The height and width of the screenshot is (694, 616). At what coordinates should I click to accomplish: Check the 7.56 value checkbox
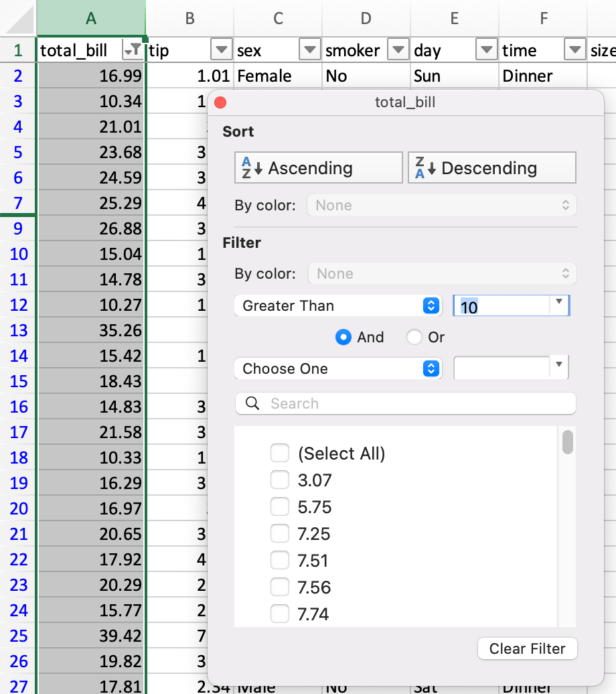pos(280,587)
